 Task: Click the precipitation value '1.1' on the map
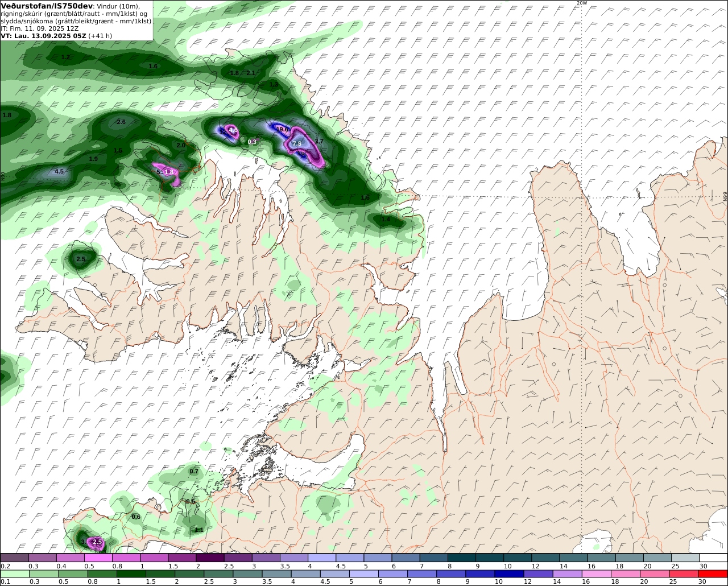coord(199,530)
